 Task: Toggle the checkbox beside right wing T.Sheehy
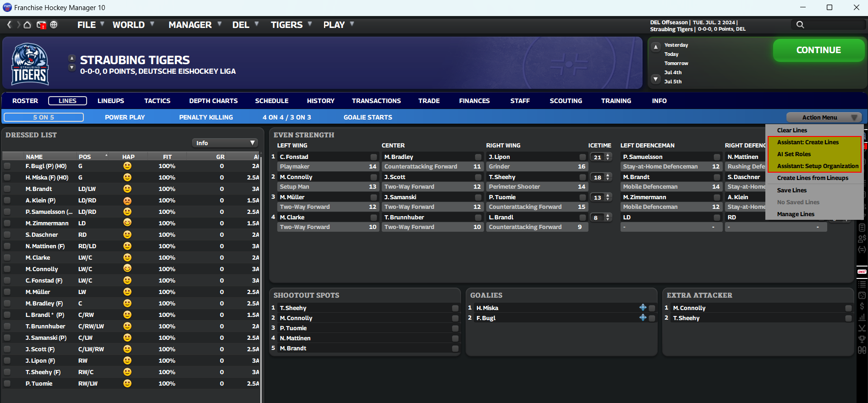pyautogui.click(x=583, y=177)
